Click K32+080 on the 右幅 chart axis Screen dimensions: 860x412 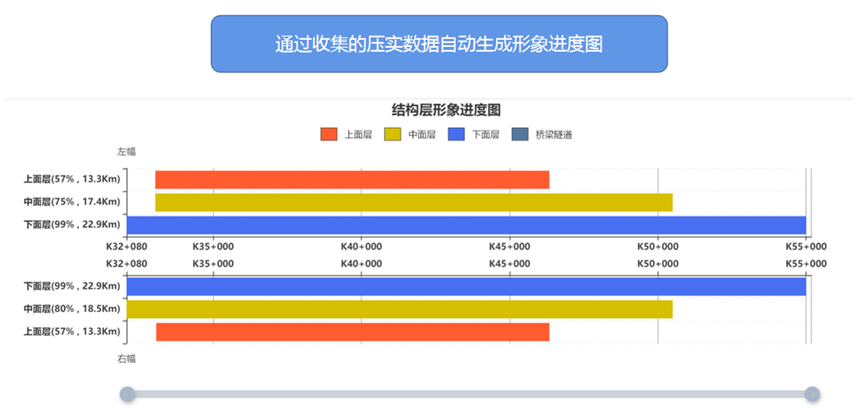tap(127, 264)
